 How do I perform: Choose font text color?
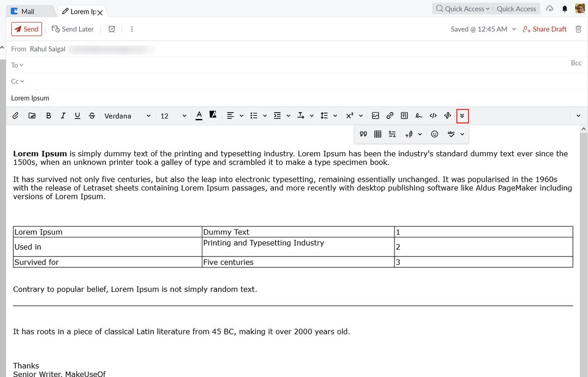click(199, 115)
